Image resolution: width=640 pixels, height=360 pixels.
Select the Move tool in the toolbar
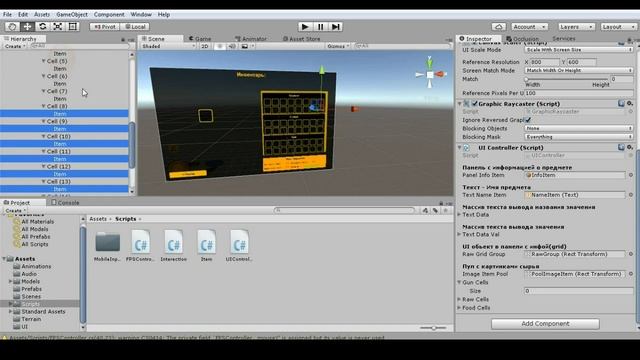[27, 27]
